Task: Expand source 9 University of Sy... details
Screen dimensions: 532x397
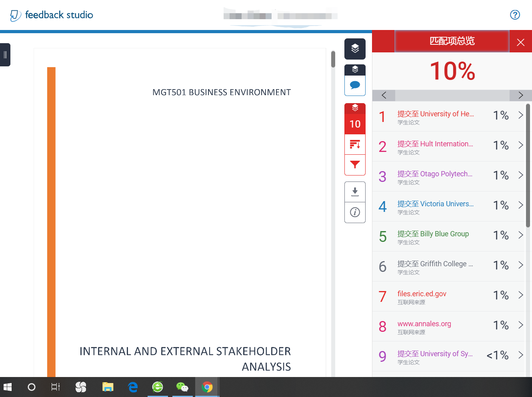Action: (520, 355)
